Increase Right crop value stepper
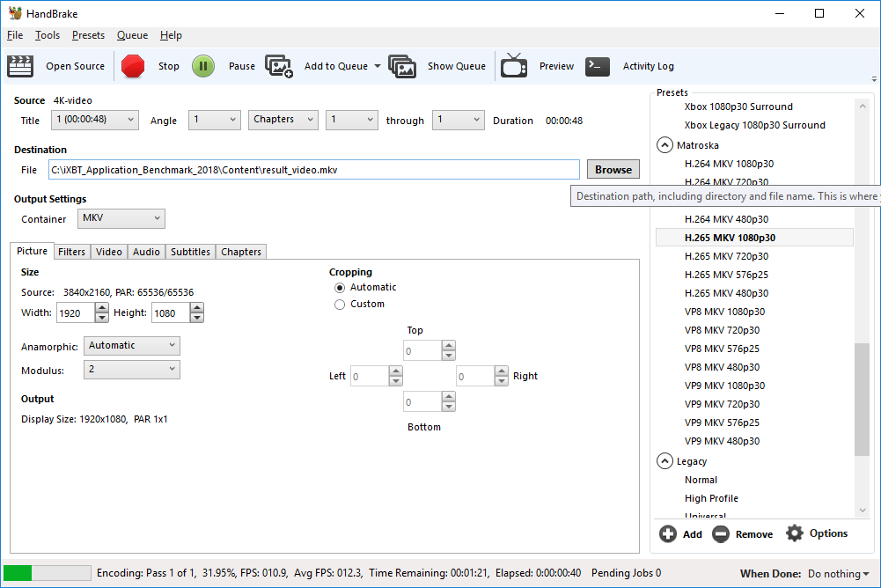881x588 pixels. pyautogui.click(x=502, y=371)
